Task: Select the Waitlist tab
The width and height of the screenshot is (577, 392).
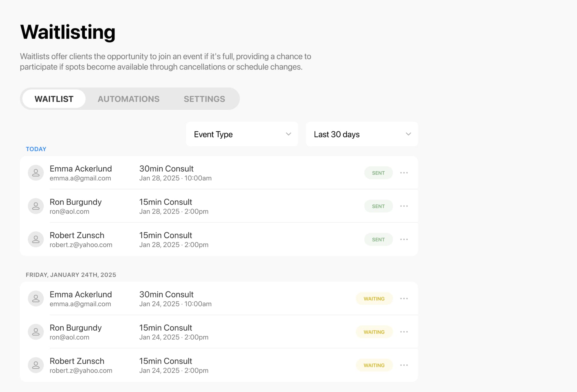Action: click(x=54, y=99)
